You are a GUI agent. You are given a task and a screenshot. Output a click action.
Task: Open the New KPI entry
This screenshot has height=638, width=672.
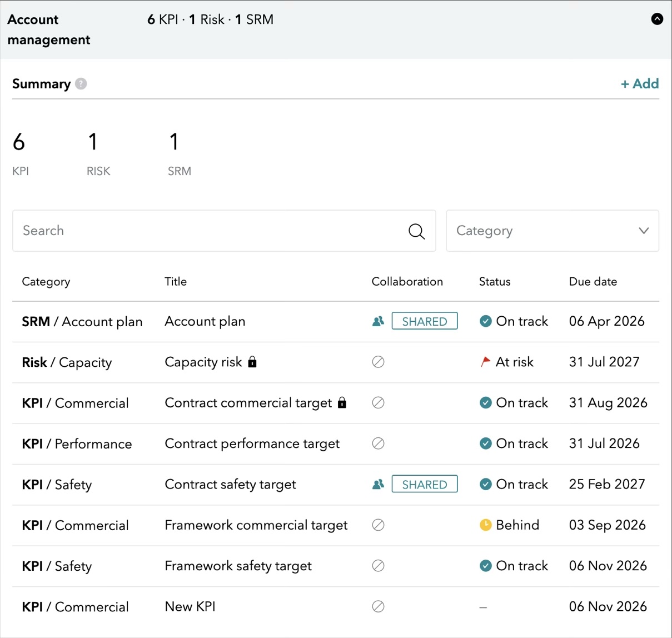[x=190, y=606]
